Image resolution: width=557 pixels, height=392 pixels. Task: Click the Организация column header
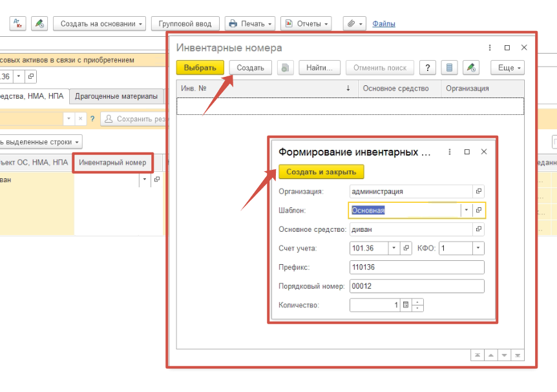point(483,88)
